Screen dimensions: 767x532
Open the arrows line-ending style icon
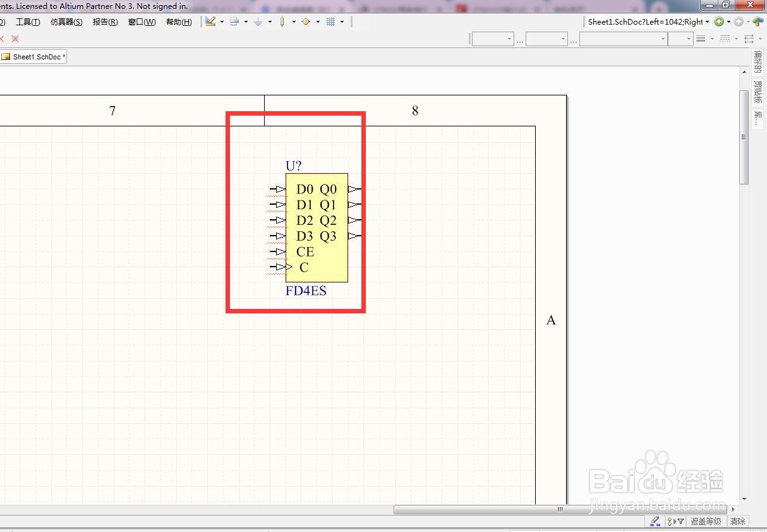pos(749,39)
